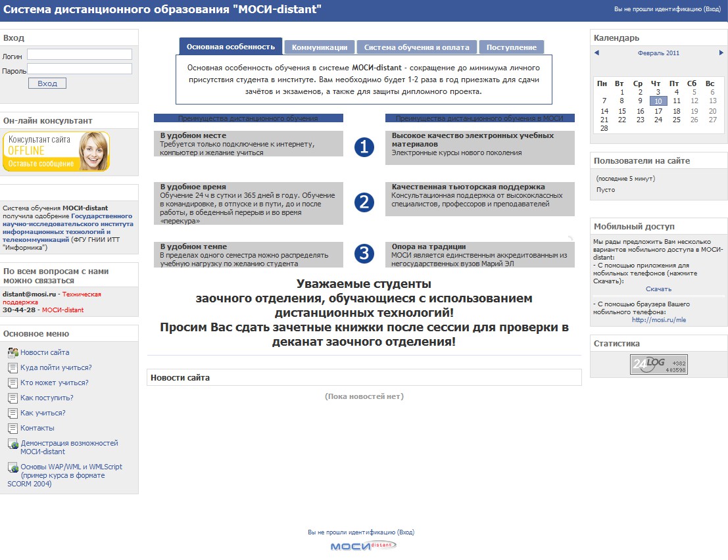
Task: Click the Новости сайта section heading
Action: point(180,378)
